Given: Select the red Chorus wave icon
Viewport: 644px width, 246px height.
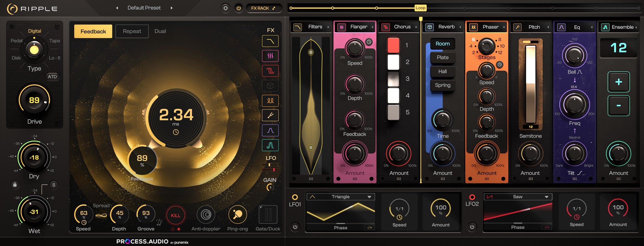Looking at the screenshot, I should tap(270, 71).
